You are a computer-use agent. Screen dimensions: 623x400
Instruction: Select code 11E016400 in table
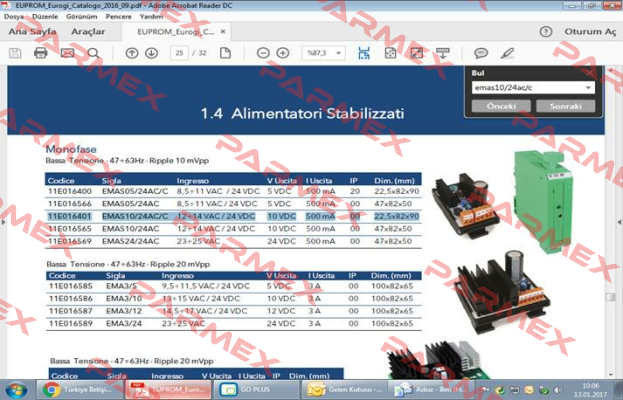point(70,191)
